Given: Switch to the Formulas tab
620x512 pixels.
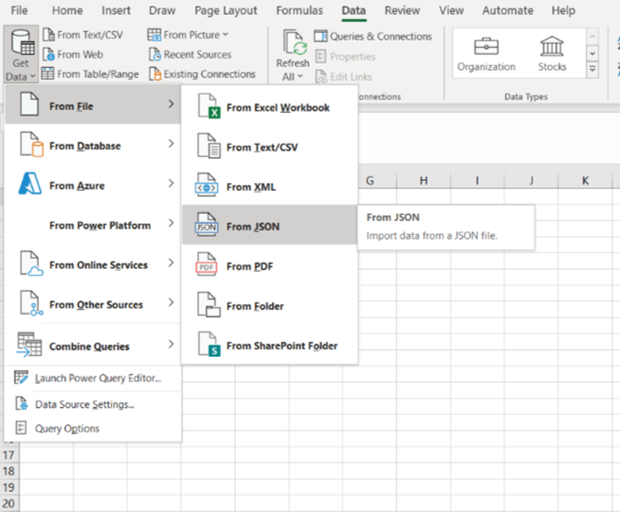Looking at the screenshot, I should click(x=299, y=11).
